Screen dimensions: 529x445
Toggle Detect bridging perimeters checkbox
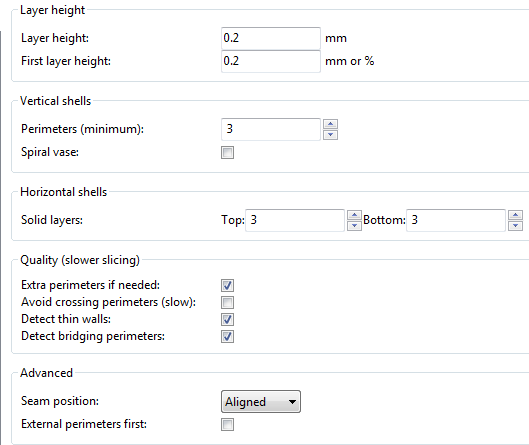(x=227, y=336)
